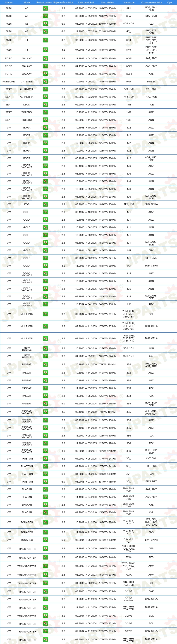This screenshot has height=644, width=177.
Task: Click fuel icon in Passat 1.6 3B2 row
Action: [x=45, y=364]
